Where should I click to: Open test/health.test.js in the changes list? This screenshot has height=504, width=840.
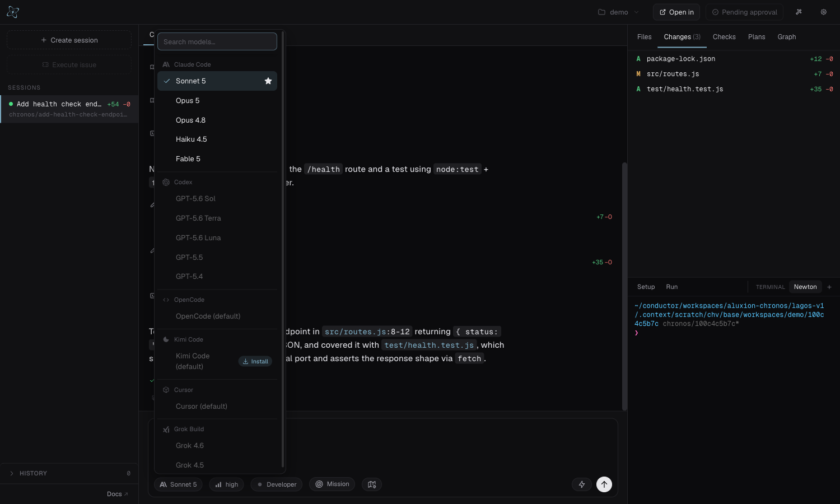tap(734, 89)
